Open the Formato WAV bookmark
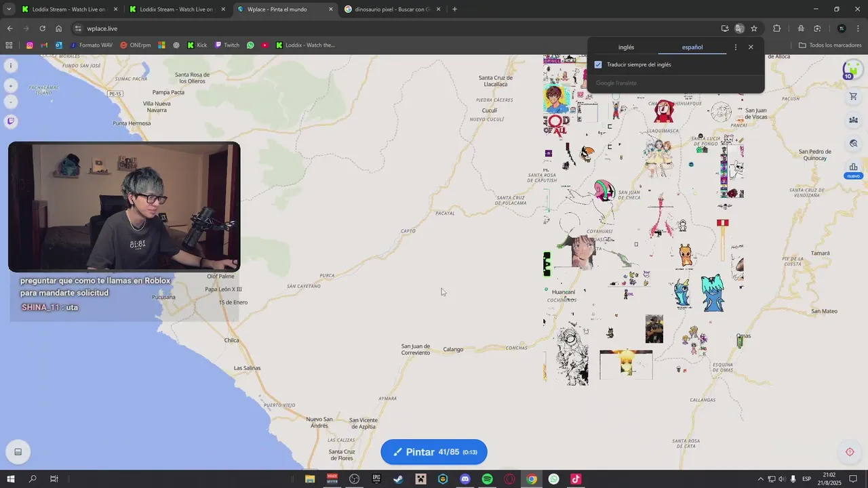868x488 pixels. pyautogui.click(x=92, y=45)
